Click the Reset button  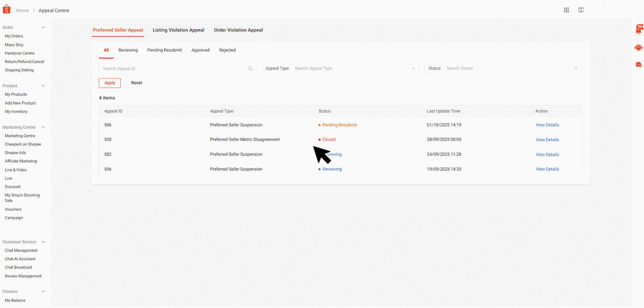point(136,83)
